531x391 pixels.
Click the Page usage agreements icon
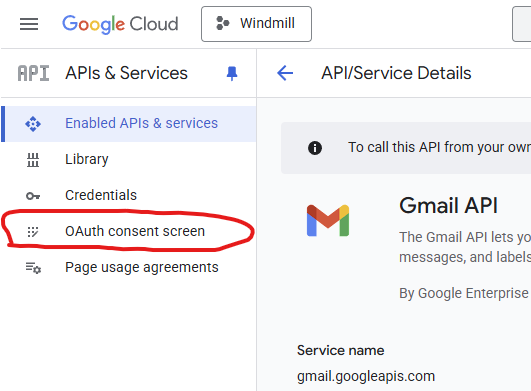click(33, 268)
